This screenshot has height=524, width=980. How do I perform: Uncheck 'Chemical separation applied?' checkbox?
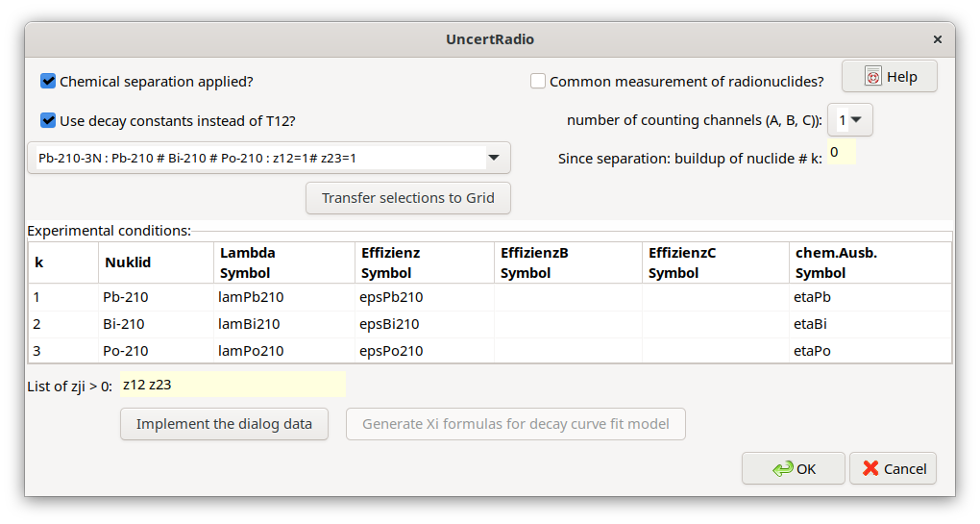(48, 82)
